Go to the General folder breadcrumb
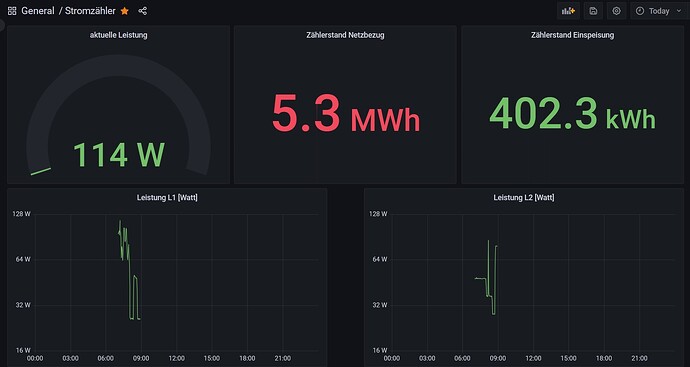Viewport: 690px width, 367px height. [38, 11]
